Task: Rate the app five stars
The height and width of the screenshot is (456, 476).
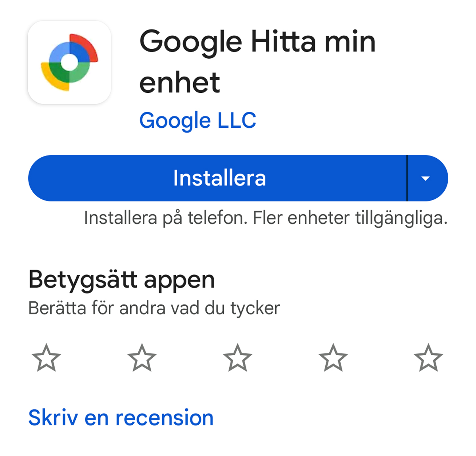Action: point(428,358)
